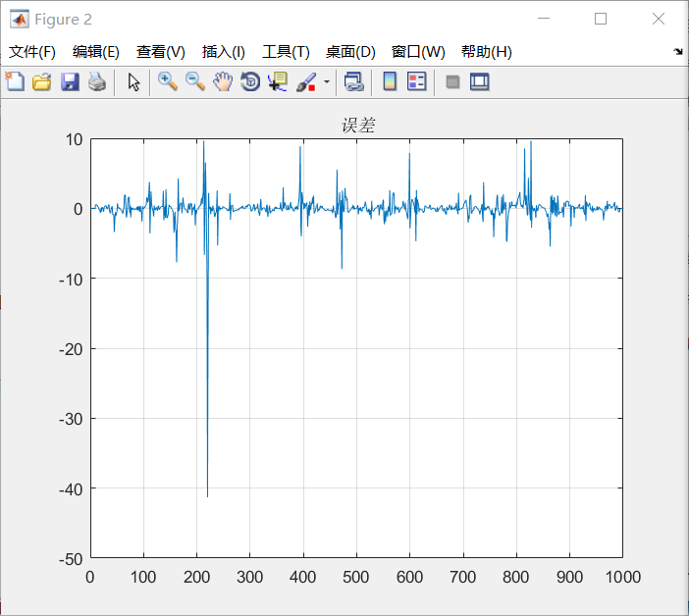Toggle the Data Cursor tool
The width and height of the screenshot is (689, 616).
pos(278,82)
